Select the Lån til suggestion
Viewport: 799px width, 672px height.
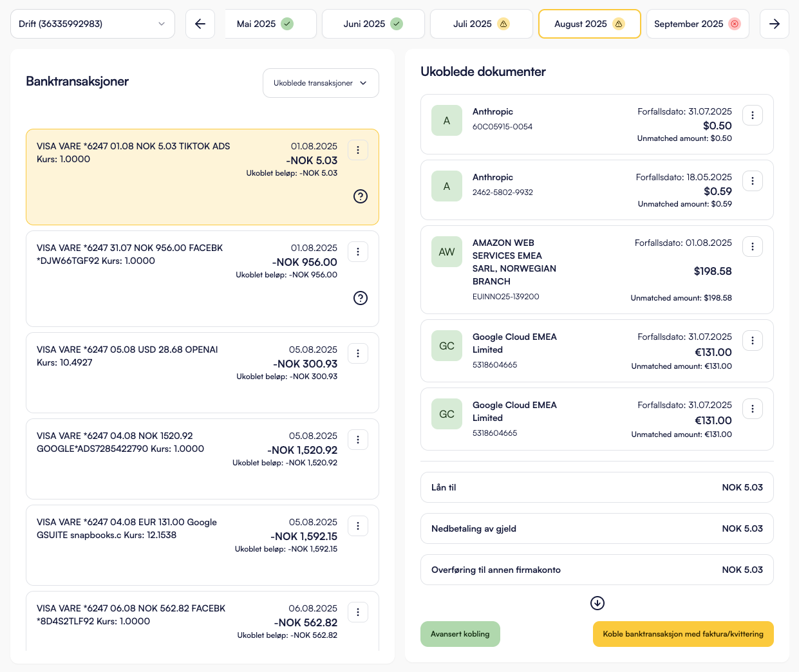(x=597, y=487)
